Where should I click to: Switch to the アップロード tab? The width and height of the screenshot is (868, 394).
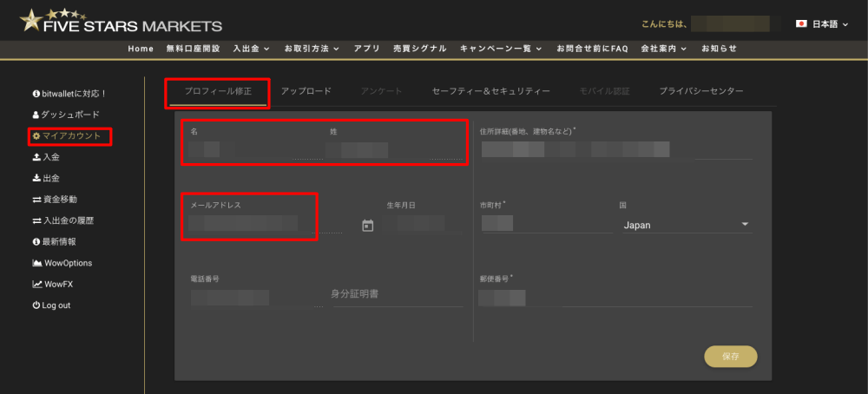click(x=306, y=91)
